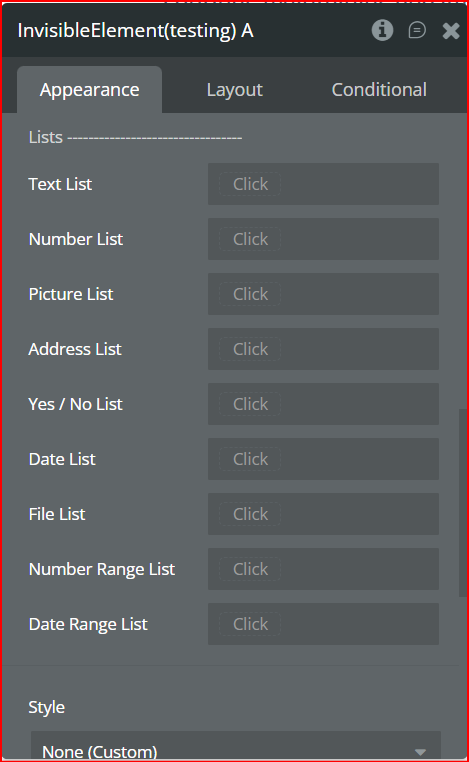
Task: Click the Date Range List field
Action: coord(323,623)
